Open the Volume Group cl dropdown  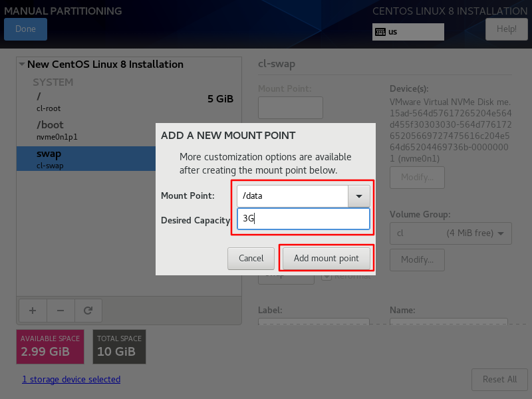click(x=451, y=233)
